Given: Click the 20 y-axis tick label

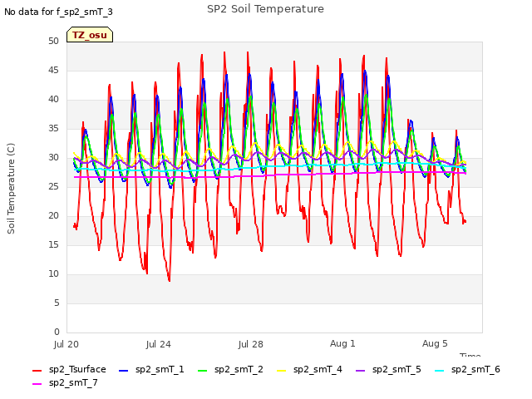Looking at the screenshot, I should coord(53,216).
